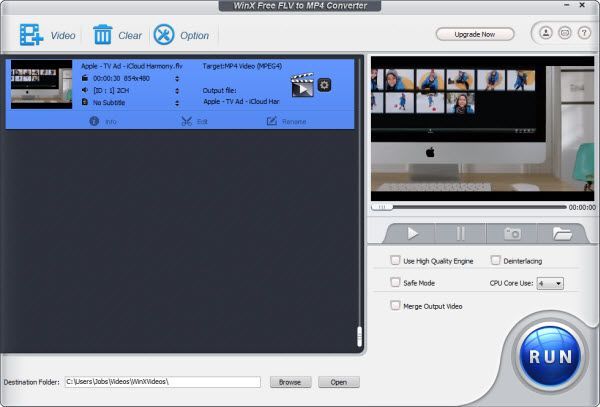Click the user account icon
The width and height of the screenshot is (600, 407).
pyautogui.click(x=546, y=34)
